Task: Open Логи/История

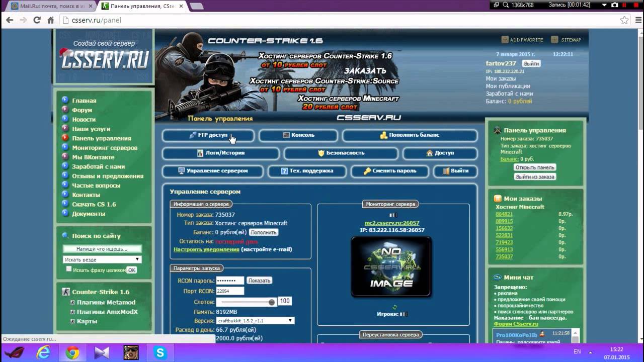Action: point(220,153)
